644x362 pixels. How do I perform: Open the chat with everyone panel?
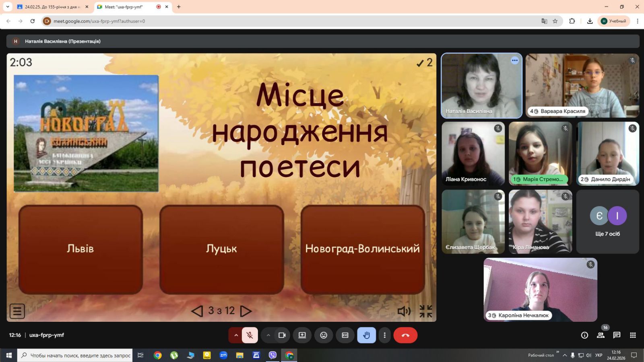click(617, 335)
